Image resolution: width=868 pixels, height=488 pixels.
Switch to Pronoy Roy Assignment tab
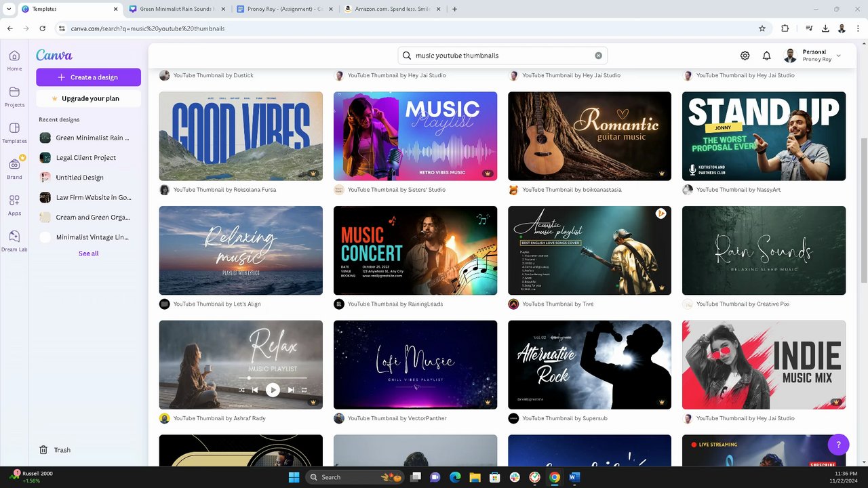285,9
